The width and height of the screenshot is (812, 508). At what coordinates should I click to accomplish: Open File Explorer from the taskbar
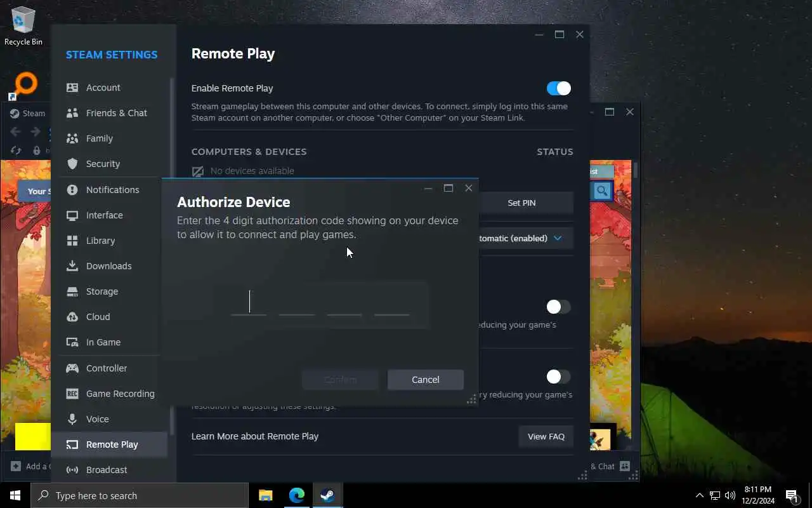265,495
